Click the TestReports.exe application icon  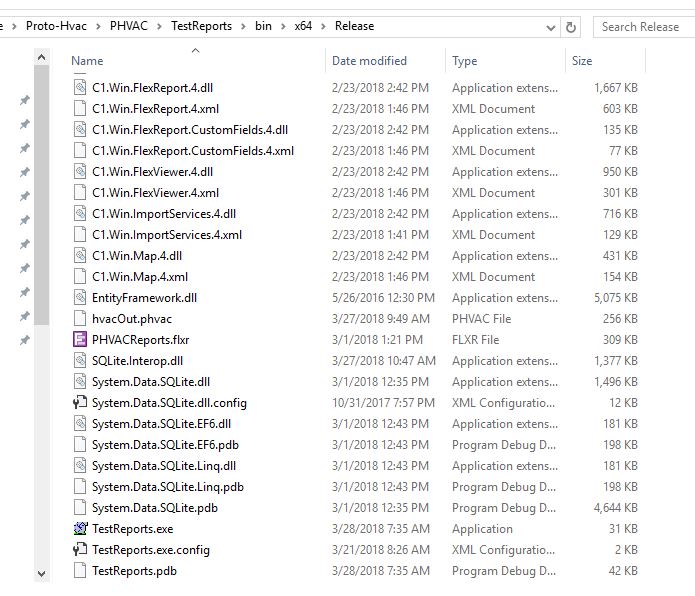point(80,529)
